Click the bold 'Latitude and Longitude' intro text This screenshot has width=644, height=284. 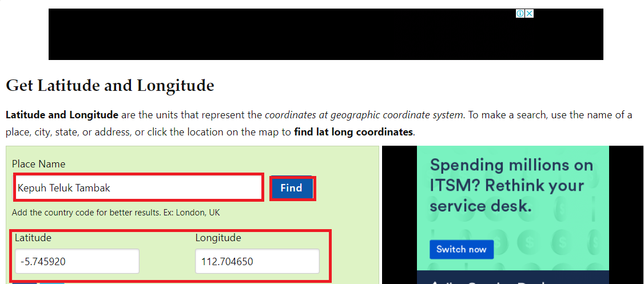point(62,115)
